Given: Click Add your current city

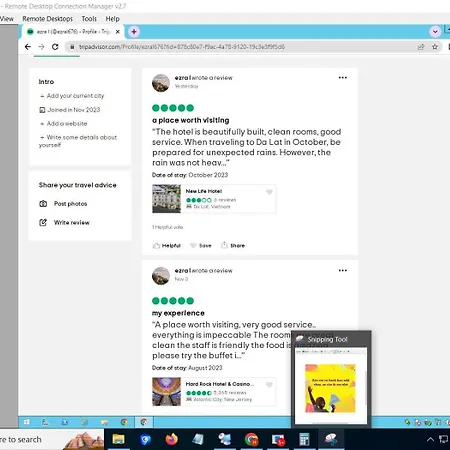Looking at the screenshot, I should 75,96.
